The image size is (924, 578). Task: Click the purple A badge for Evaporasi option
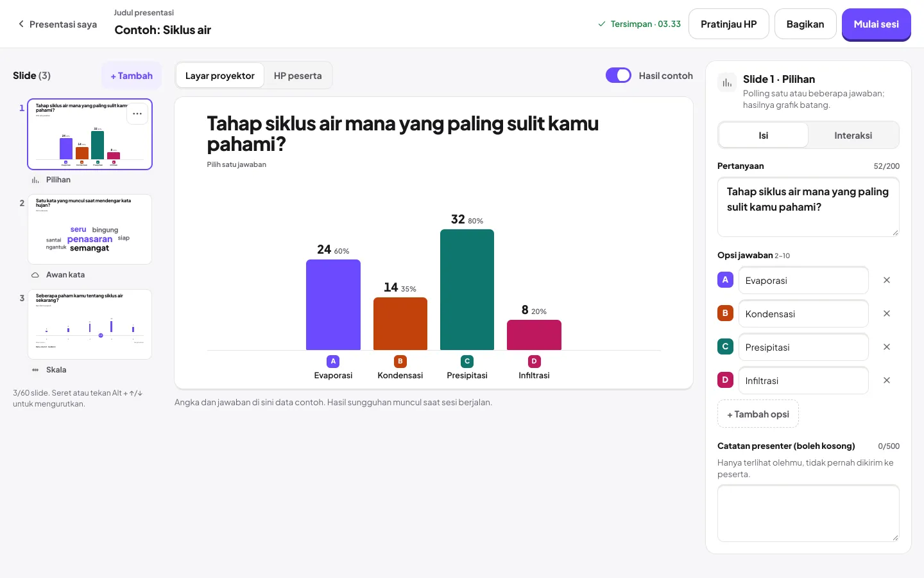tap(725, 280)
